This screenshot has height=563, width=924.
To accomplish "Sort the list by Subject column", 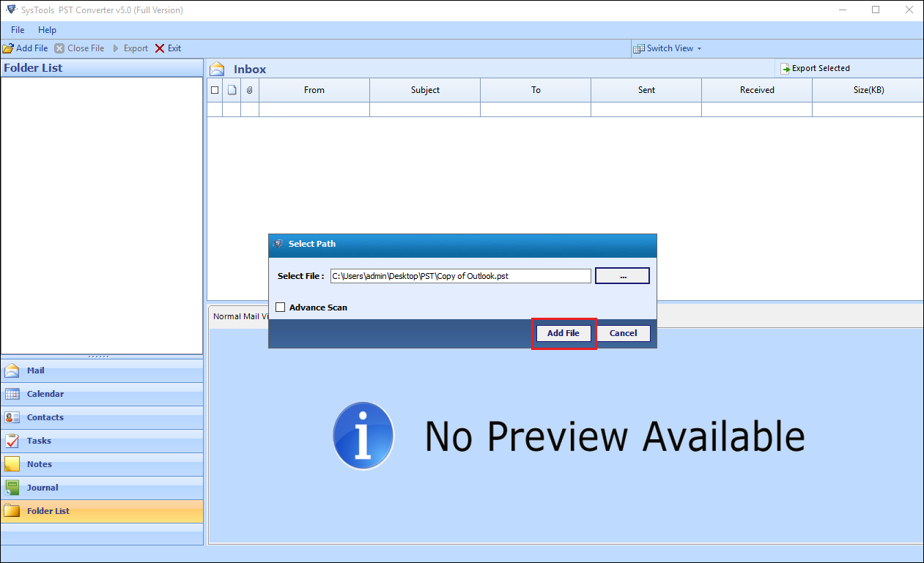I will click(x=425, y=90).
